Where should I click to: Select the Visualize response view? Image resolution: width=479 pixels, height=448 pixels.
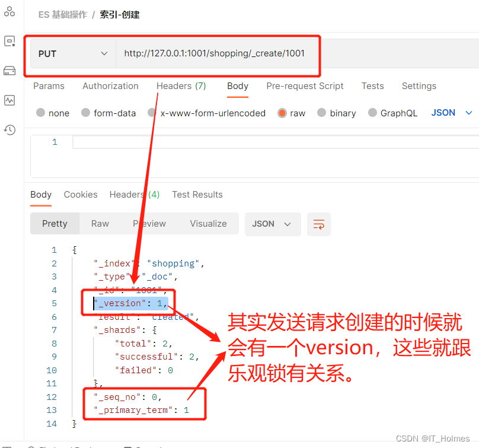[208, 224]
